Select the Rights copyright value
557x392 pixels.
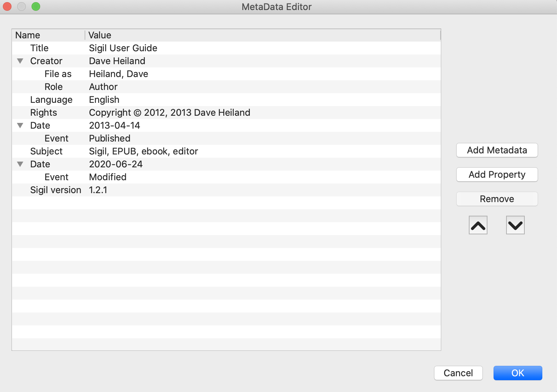click(x=170, y=113)
